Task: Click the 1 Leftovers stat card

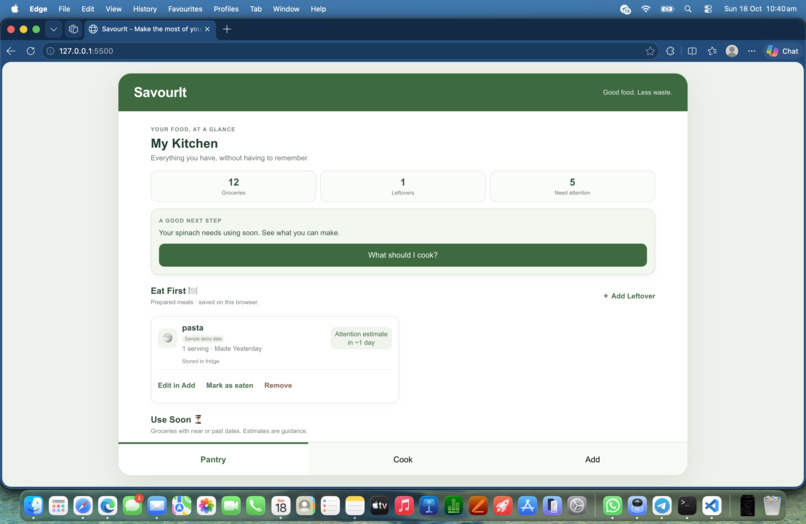Action: [x=402, y=186]
